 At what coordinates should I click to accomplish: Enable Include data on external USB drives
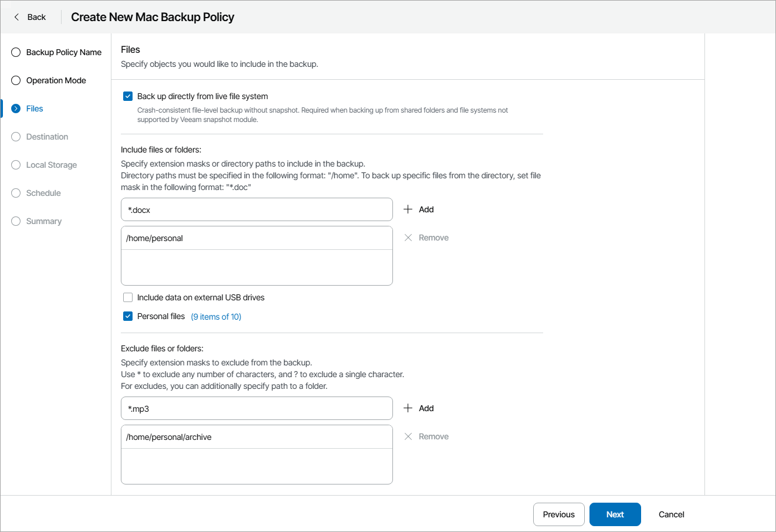(x=128, y=297)
